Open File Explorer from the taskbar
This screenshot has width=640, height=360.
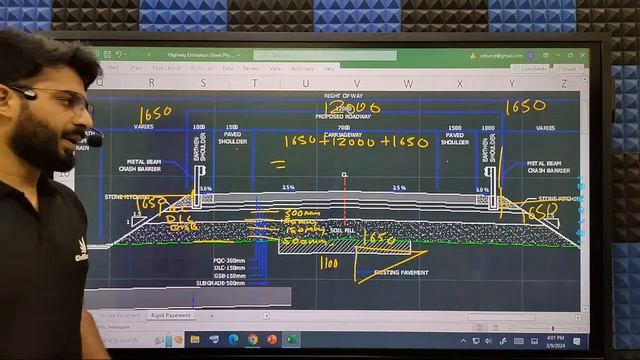tap(195, 340)
